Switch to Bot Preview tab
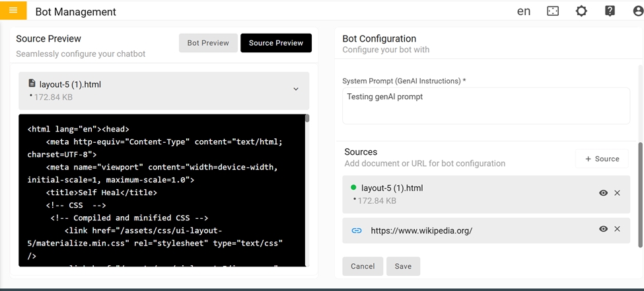 (x=208, y=43)
